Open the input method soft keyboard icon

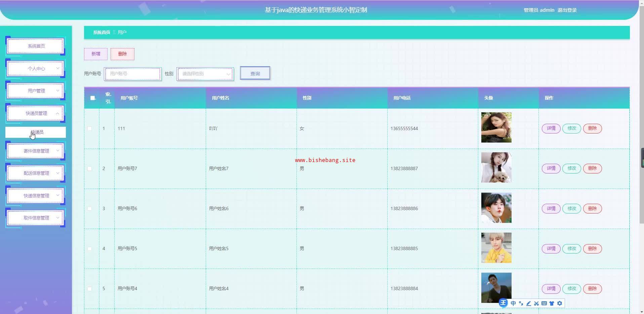pos(544,303)
